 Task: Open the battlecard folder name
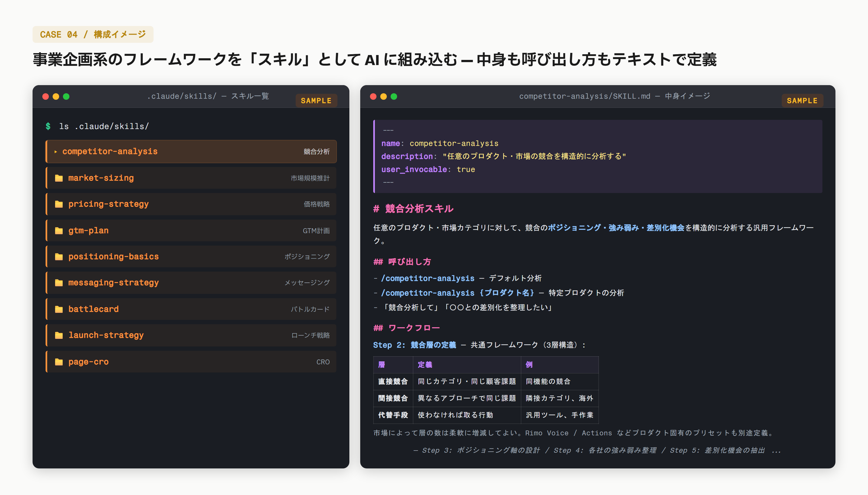pos(94,309)
